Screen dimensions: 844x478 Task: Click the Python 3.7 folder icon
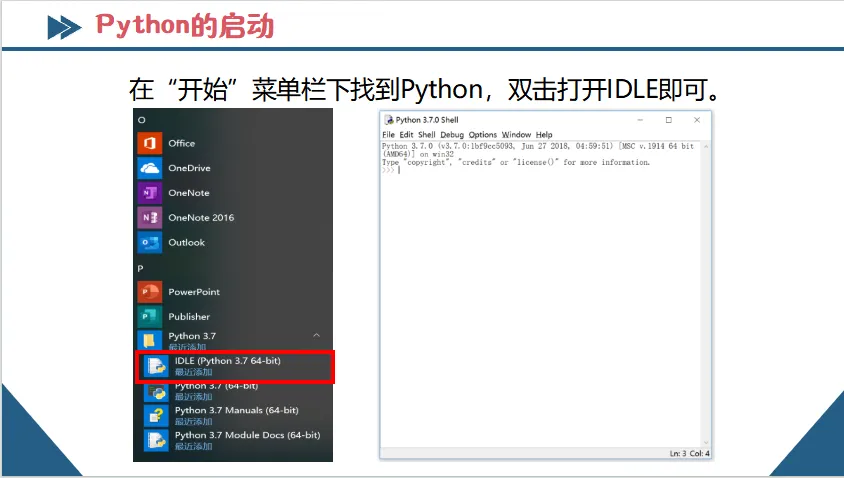coord(150,340)
